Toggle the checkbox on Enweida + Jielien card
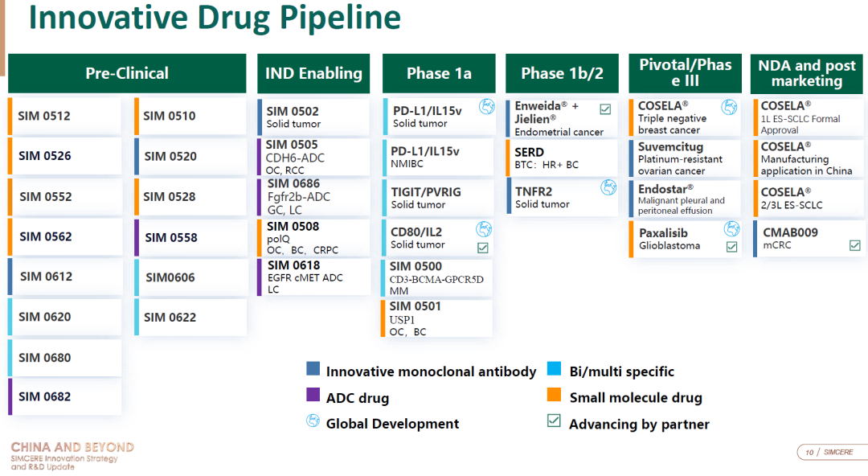Screen dimensions: 868x476 [605, 109]
